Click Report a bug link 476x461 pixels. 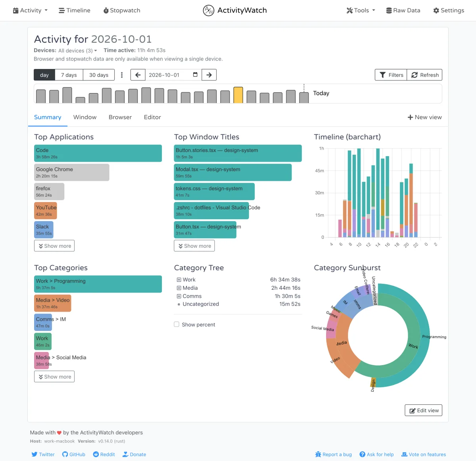[334, 454]
